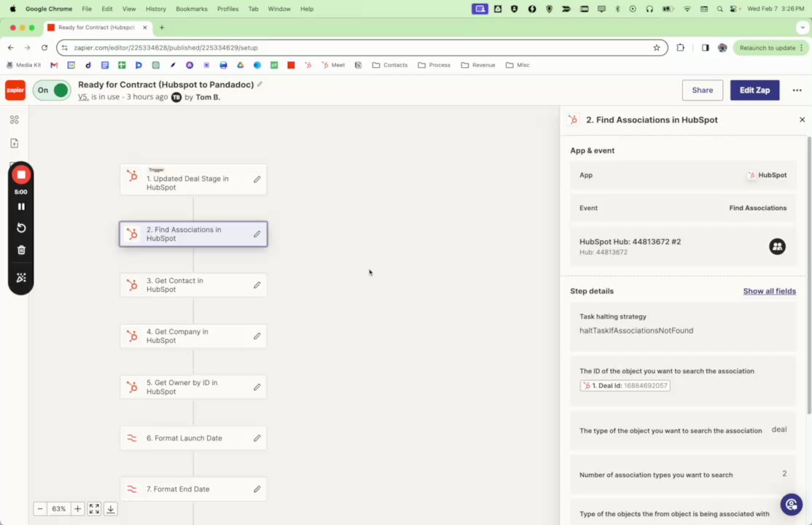Click the Edit Zap button

coord(754,90)
